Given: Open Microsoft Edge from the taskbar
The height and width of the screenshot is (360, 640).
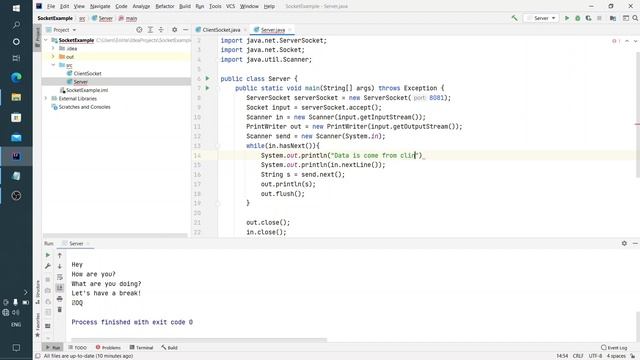Looking at the screenshot, I should pyautogui.click(x=16, y=77).
